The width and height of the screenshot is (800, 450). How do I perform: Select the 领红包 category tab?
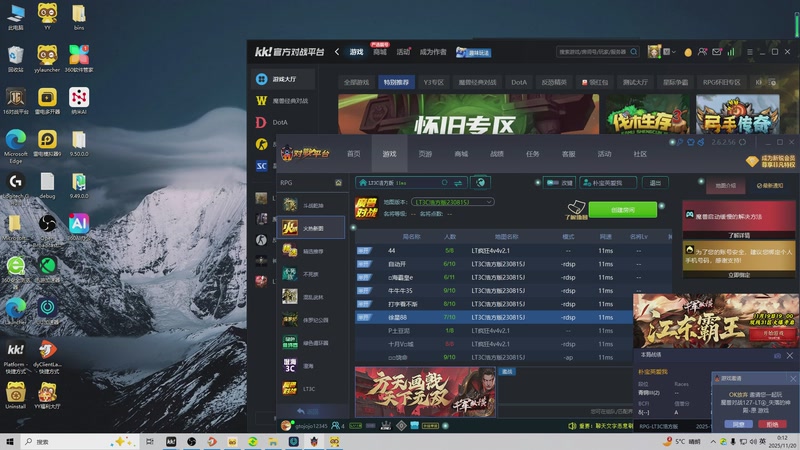pos(595,82)
